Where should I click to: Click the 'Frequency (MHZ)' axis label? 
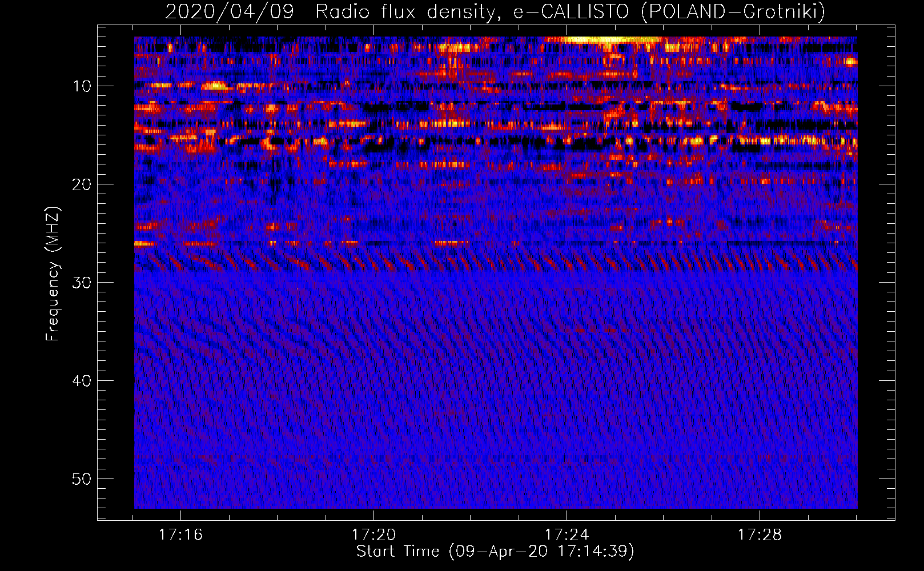tap(53, 274)
